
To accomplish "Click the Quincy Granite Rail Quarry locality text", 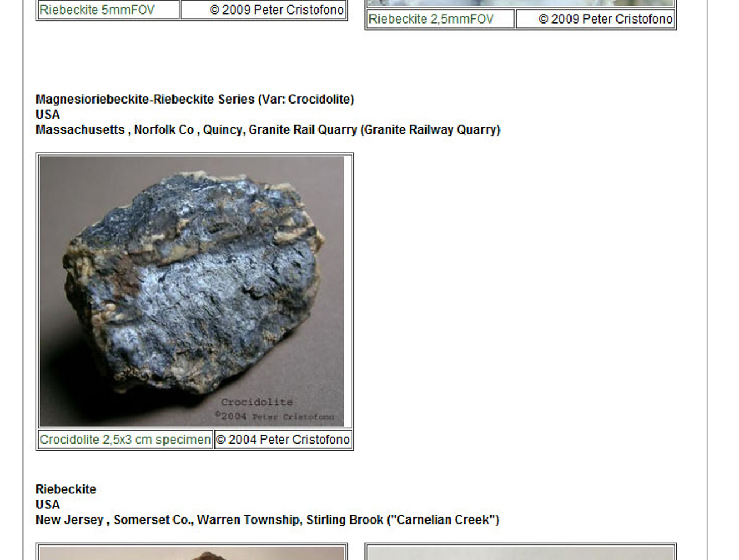I will (x=268, y=129).
